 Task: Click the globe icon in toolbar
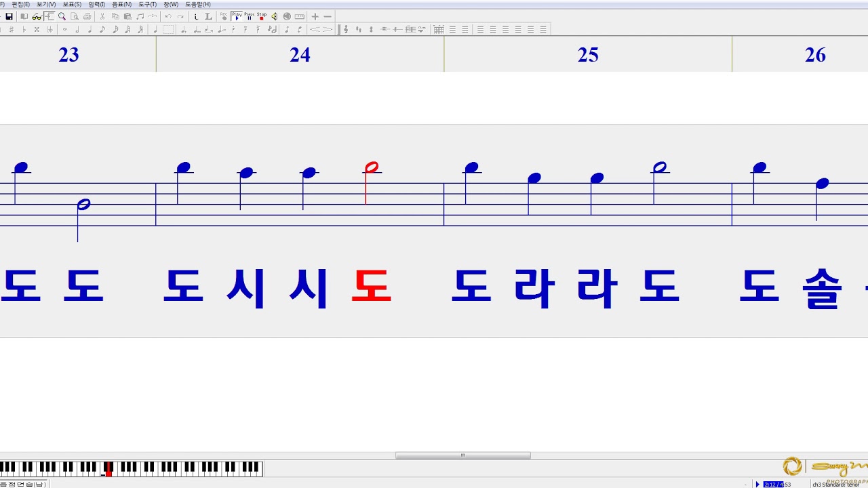pyautogui.click(x=287, y=16)
